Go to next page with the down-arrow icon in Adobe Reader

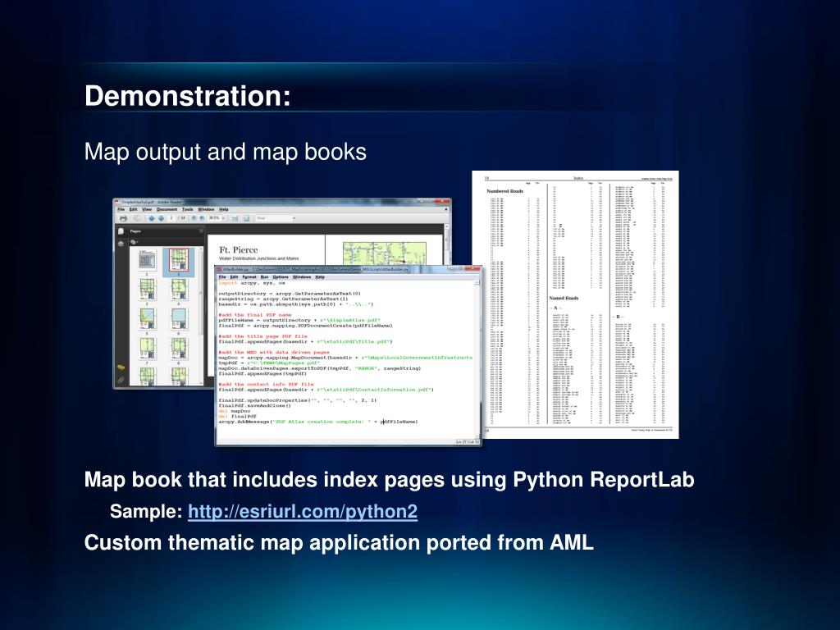(161, 218)
